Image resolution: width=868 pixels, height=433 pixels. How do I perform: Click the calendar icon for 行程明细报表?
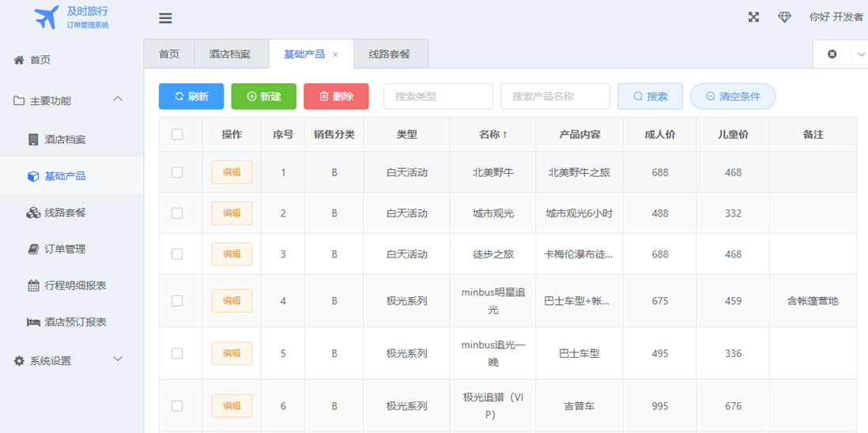pos(33,286)
